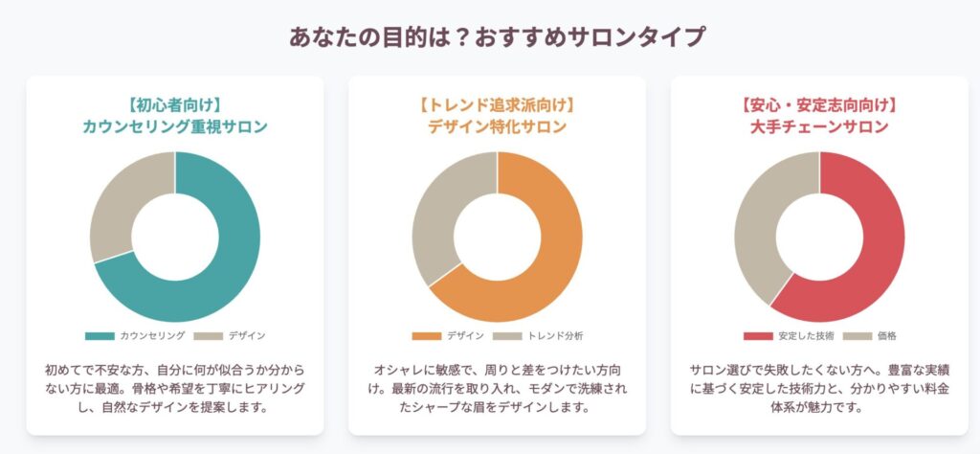Toggle beige デザイン legend in first chart

(x=230, y=336)
